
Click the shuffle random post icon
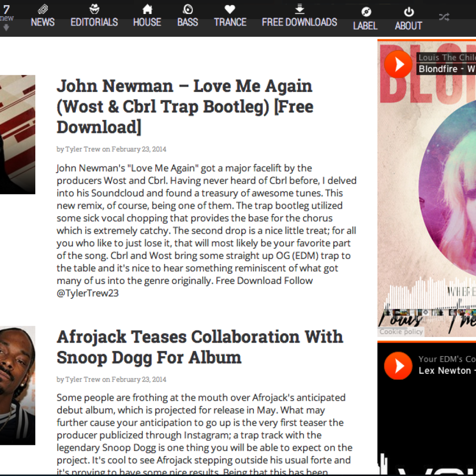tap(444, 17)
